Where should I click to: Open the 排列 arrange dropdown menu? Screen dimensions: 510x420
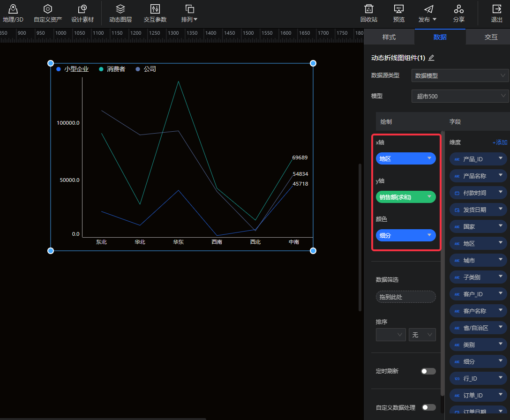(x=189, y=13)
